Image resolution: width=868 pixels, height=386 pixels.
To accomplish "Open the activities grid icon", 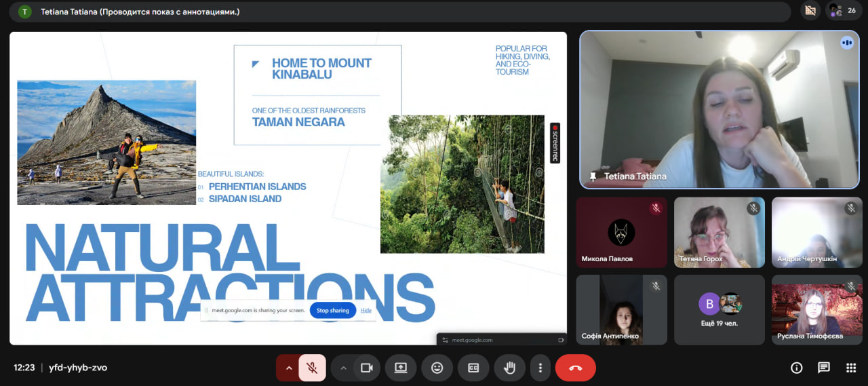I will (x=851, y=368).
